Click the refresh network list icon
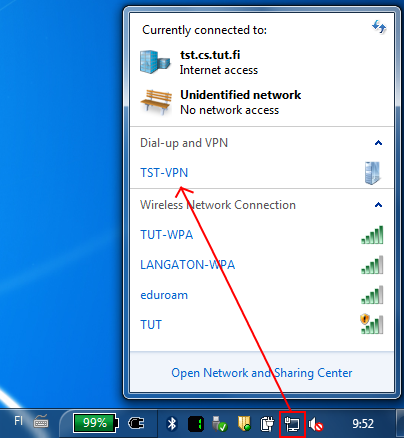Image resolution: width=404 pixels, height=438 pixels. [x=379, y=27]
